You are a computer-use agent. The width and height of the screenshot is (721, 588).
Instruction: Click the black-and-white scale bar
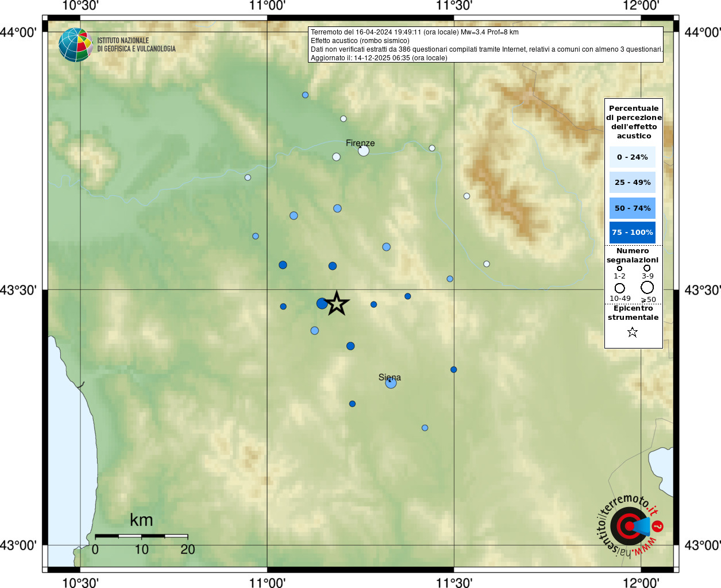click(x=141, y=536)
